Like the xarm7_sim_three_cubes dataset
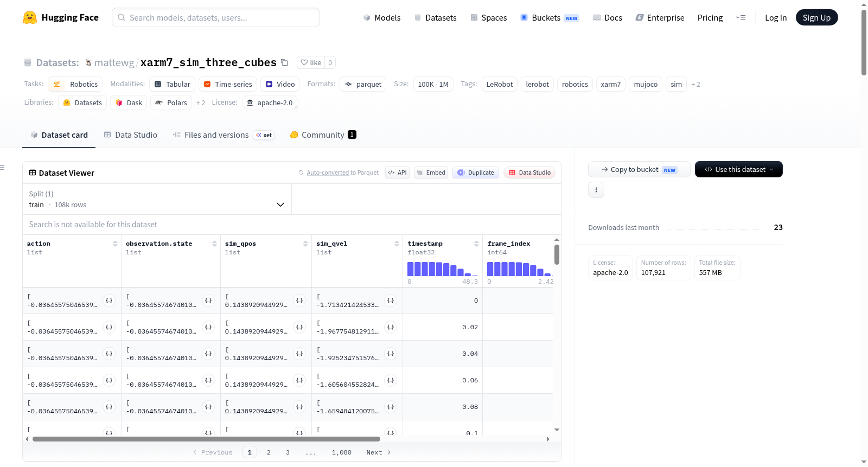Image resolution: width=868 pixels, height=467 pixels. [311, 62]
